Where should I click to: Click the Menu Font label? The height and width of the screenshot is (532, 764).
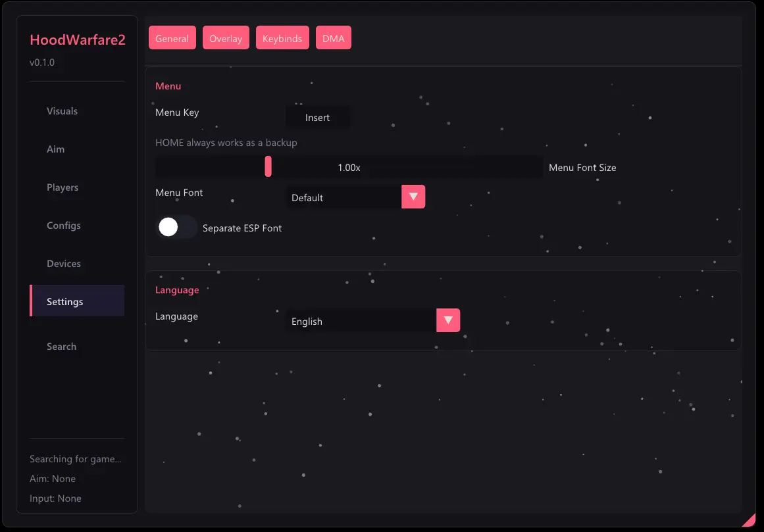click(179, 193)
